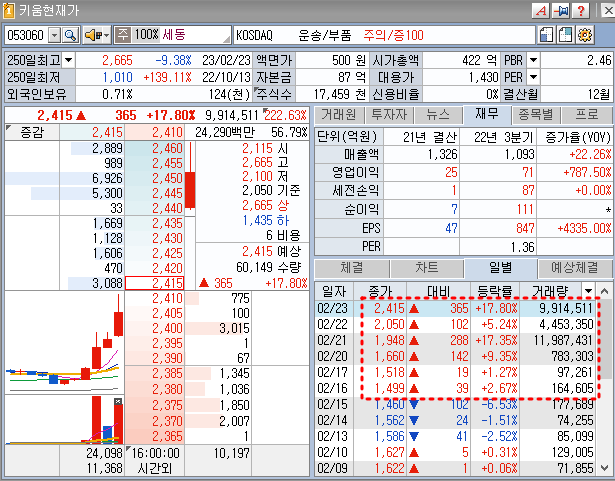615x481 pixels.
Task: Select the 재무 tab
Action: click(x=487, y=114)
